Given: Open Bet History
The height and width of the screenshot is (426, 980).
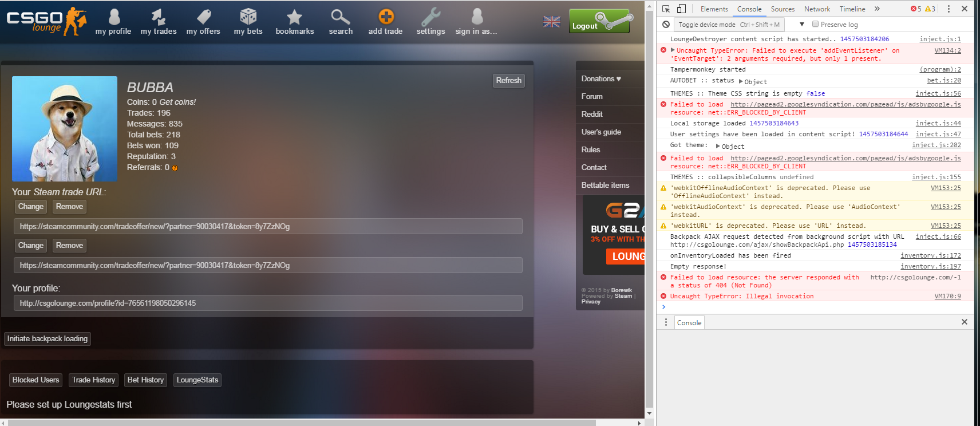Looking at the screenshot, I should click(x=145, y=380).
